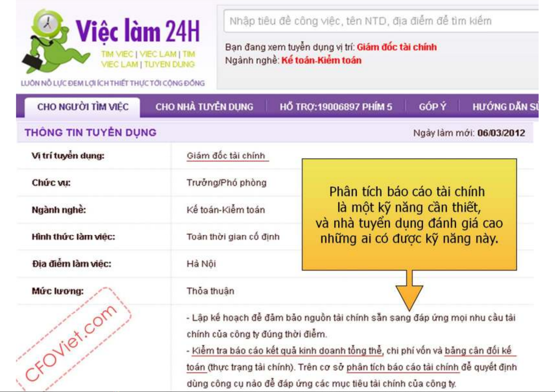Click the yellow callout note box
The width and height of the screenshot is (555, 392).
(x=409, y=215)
